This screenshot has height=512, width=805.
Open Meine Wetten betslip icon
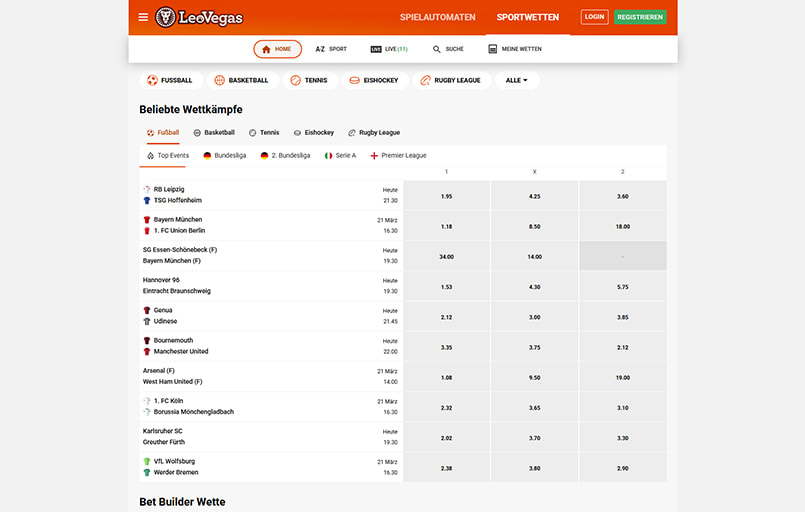(x=492, y=49)
